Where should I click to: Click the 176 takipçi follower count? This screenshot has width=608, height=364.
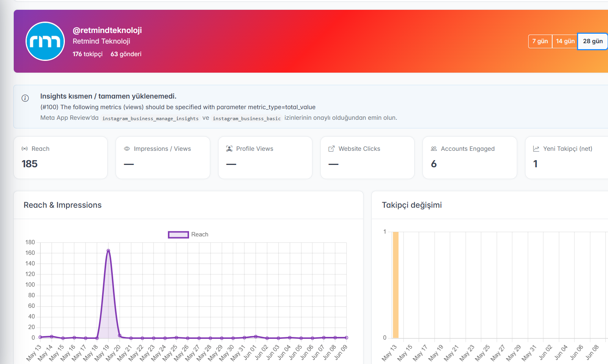pos(88,54)
